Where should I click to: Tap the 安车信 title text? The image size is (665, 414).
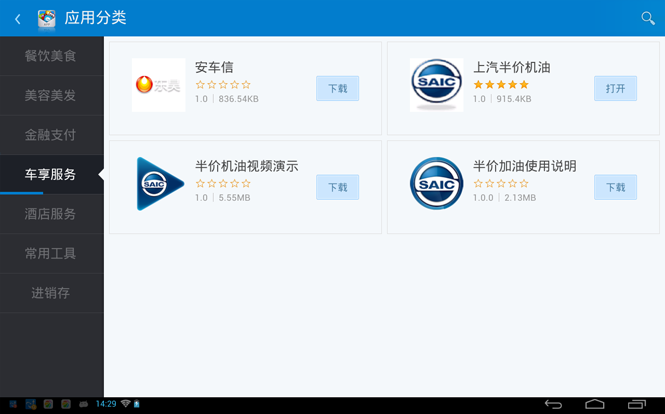click(x=214, y=67)
